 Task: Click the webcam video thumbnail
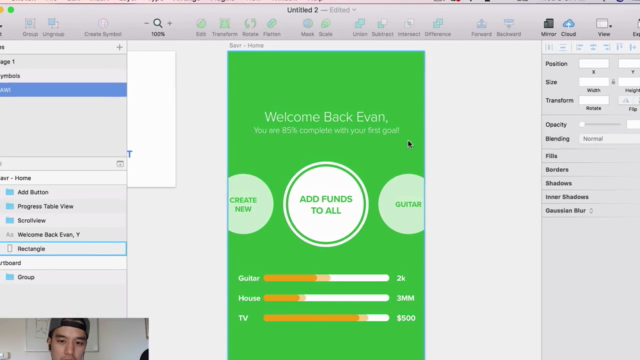[x=74, y=339]
